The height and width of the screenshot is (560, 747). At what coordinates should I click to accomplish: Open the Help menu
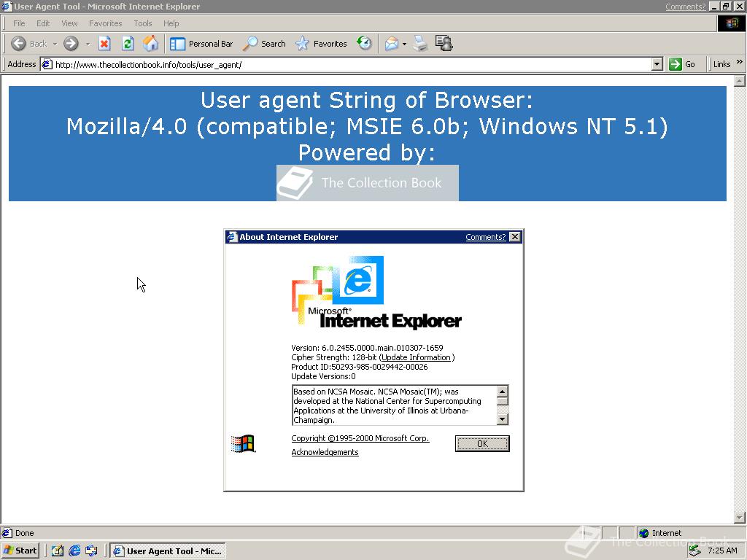pos(171,23)
